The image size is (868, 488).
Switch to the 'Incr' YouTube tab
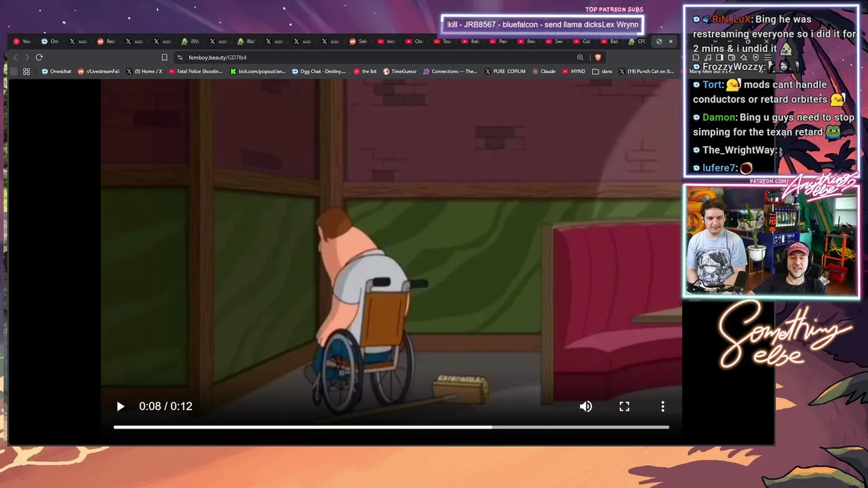[386, 41]
